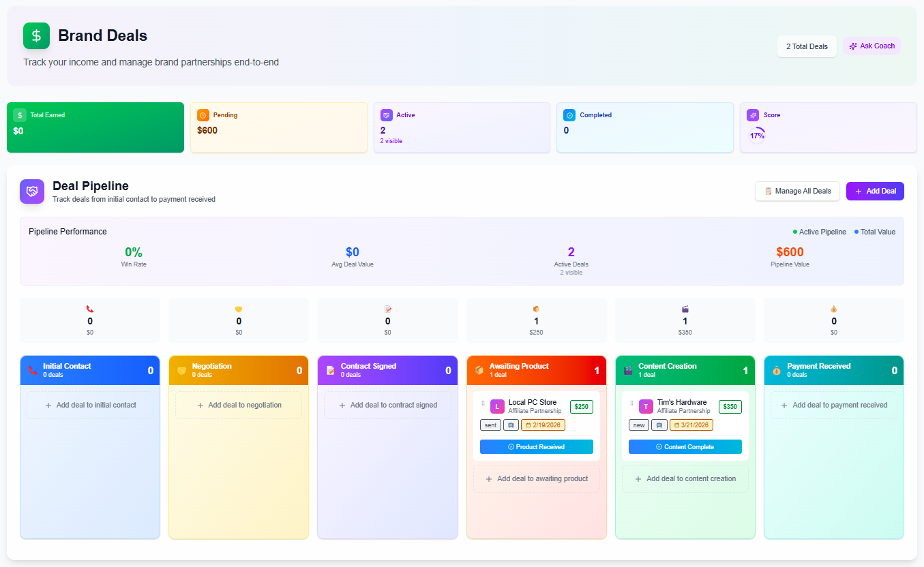Viewport: 924px width, 567px height.
Task: Click the purple Add Deal button
Action: 875,191
